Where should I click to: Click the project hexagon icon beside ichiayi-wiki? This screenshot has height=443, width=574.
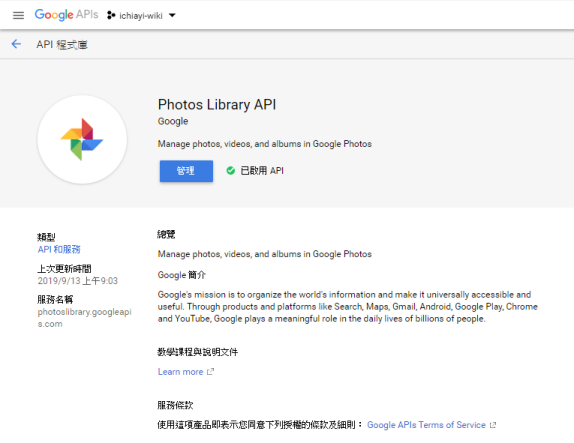[111, 15]
